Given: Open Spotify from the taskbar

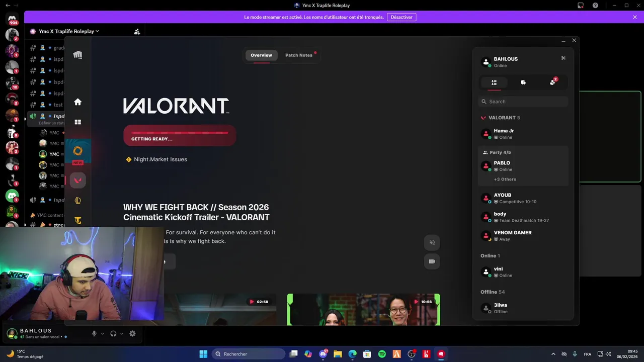Looking at the screenshot, I should [x=382, y=354].
